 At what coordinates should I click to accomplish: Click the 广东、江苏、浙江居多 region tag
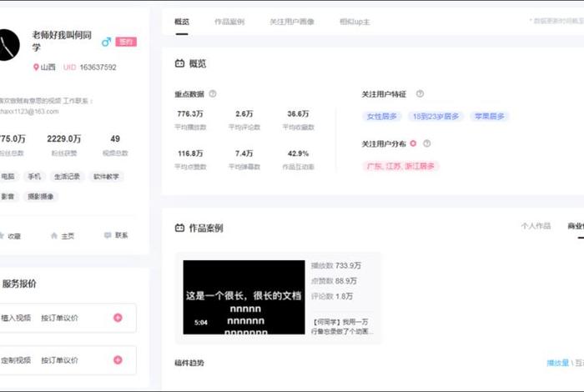coord(400,166)
